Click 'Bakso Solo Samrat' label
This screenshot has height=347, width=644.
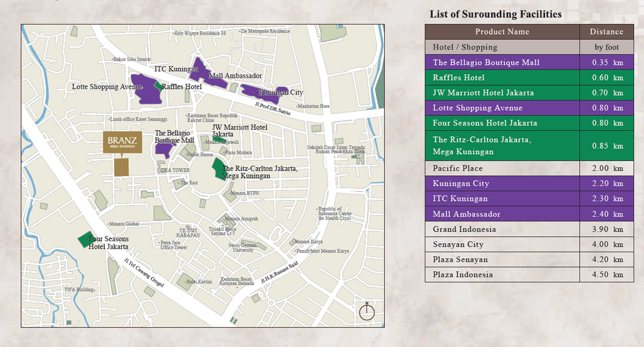[132, 59]
